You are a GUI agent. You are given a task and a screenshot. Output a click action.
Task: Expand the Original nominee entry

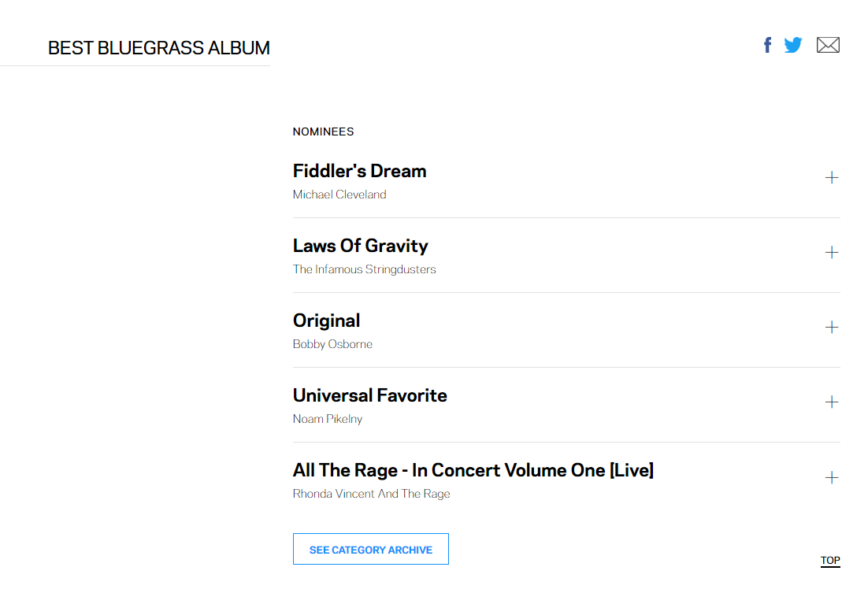pyautogui.click(x=831, y=328)
